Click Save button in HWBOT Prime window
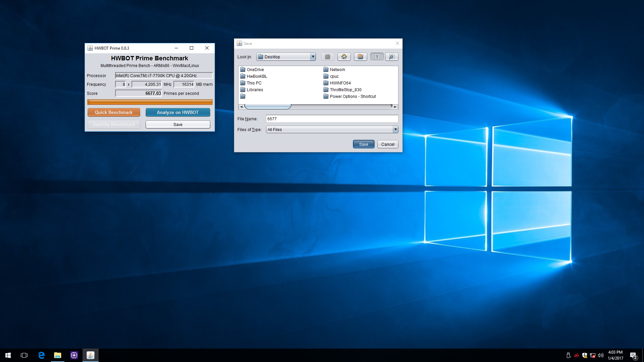The height and width of the screenshot is (362, 644). click(178, 124)
